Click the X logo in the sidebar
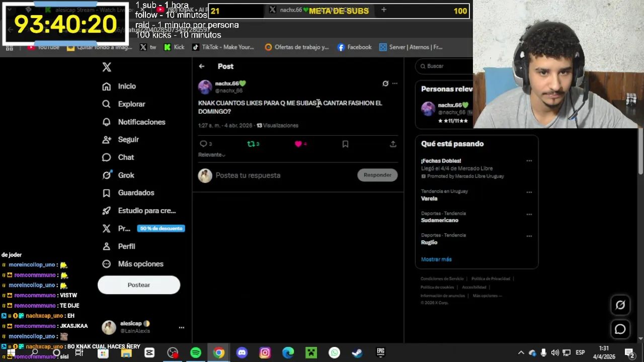The height and width of the screenshot is (362, 644). [107, 67]
